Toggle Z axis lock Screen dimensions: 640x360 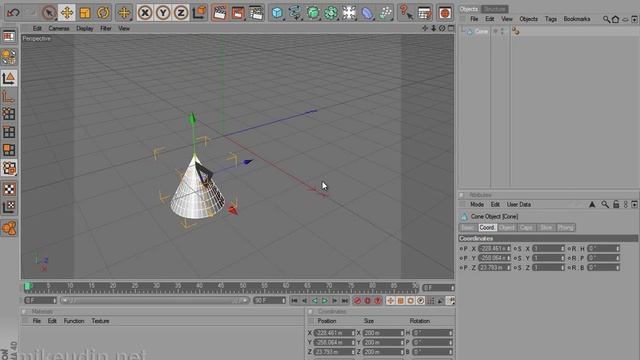point(181,13)
